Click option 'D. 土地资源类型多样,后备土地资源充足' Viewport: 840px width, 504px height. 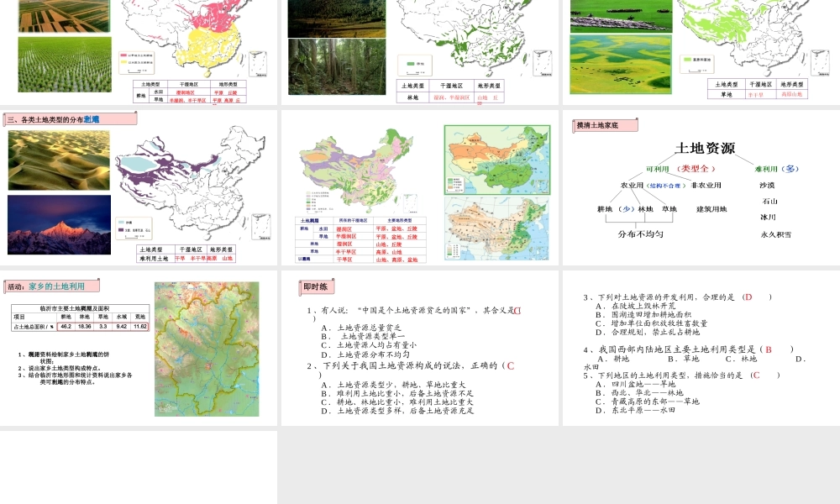(397, 412)
